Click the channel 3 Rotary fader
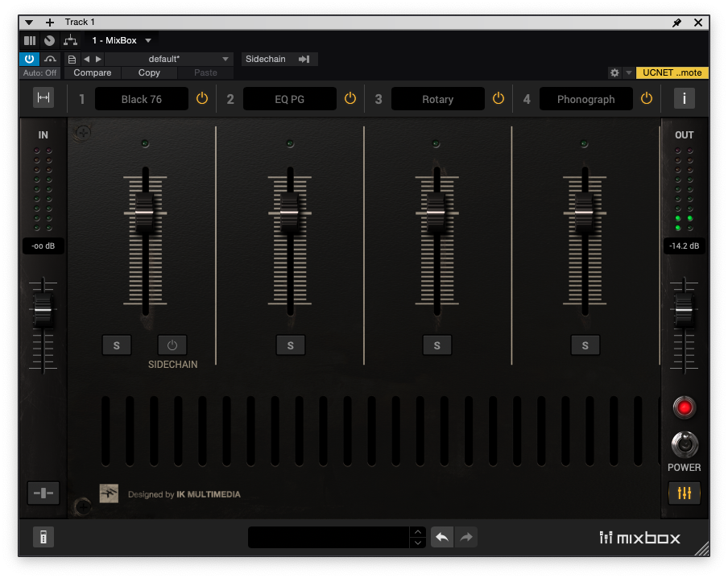Viewport: 728px width, 578px height. tap(436, 213)
